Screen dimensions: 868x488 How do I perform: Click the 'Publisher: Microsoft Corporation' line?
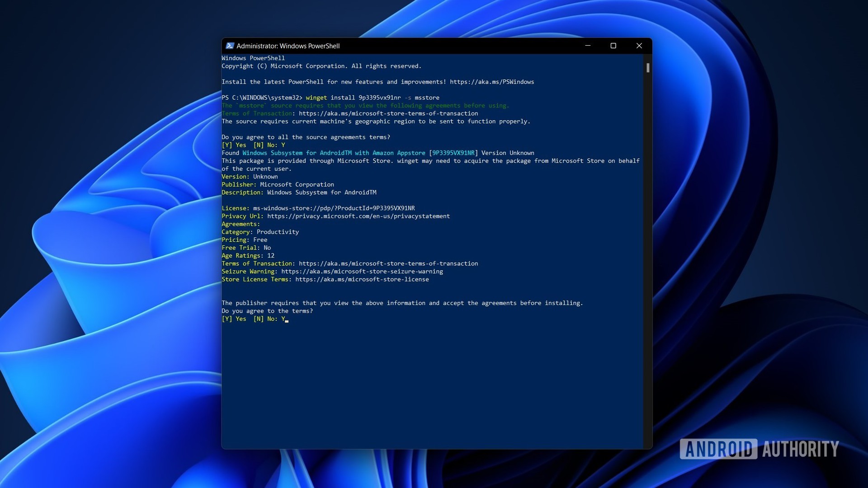point(278,185)
